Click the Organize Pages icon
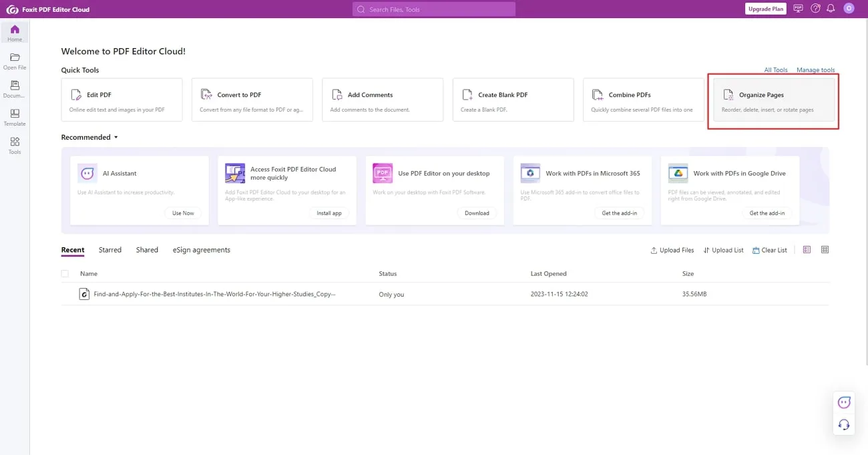The image size is (868, 455). (x=729, y=96)
